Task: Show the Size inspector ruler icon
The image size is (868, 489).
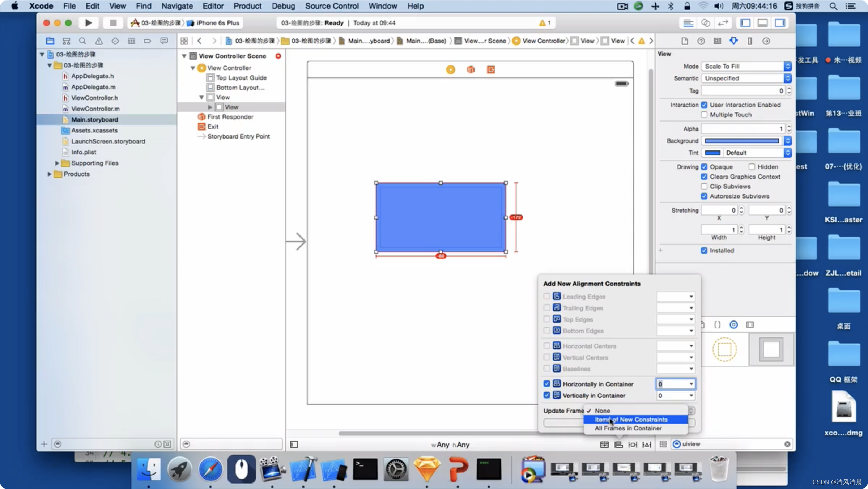Action: coord(750,41)
